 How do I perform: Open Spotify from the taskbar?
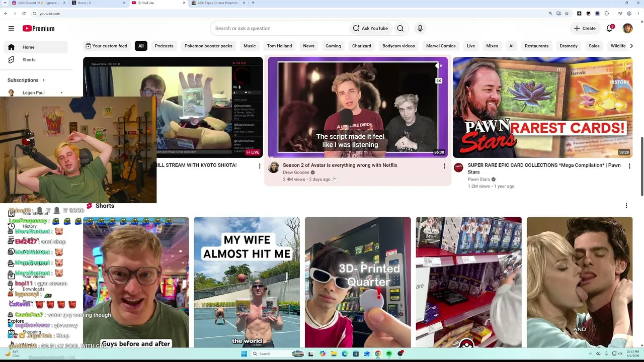tap(389, 354)
